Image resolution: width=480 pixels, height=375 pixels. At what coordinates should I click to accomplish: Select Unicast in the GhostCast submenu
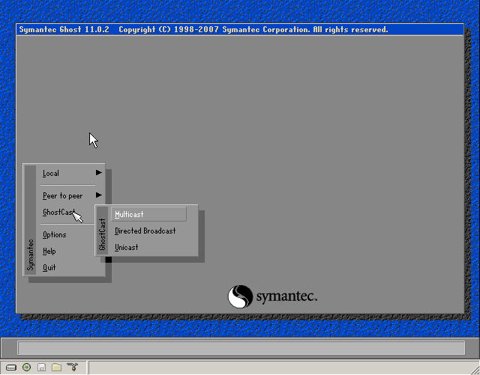126,247
